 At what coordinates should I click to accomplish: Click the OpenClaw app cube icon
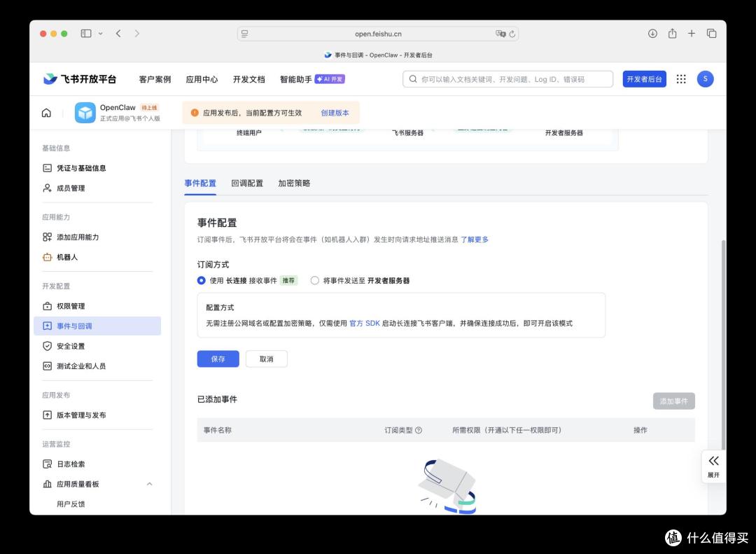[x=85, y=113]
